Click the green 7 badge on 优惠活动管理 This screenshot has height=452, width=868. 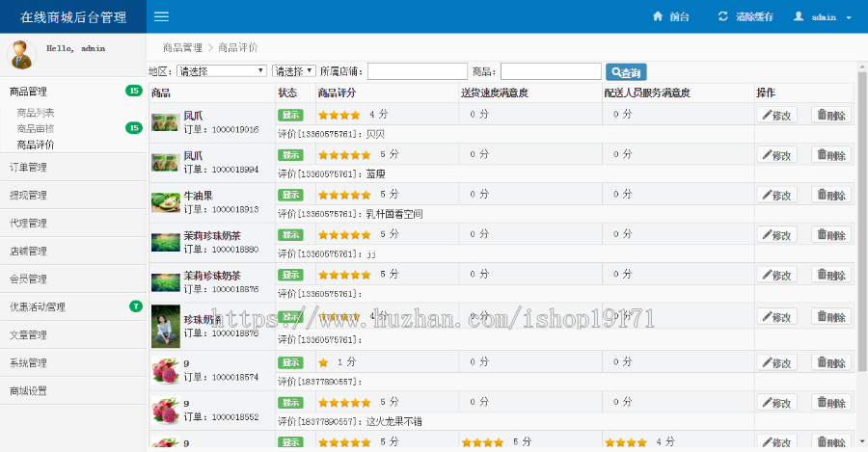point(136,306)
